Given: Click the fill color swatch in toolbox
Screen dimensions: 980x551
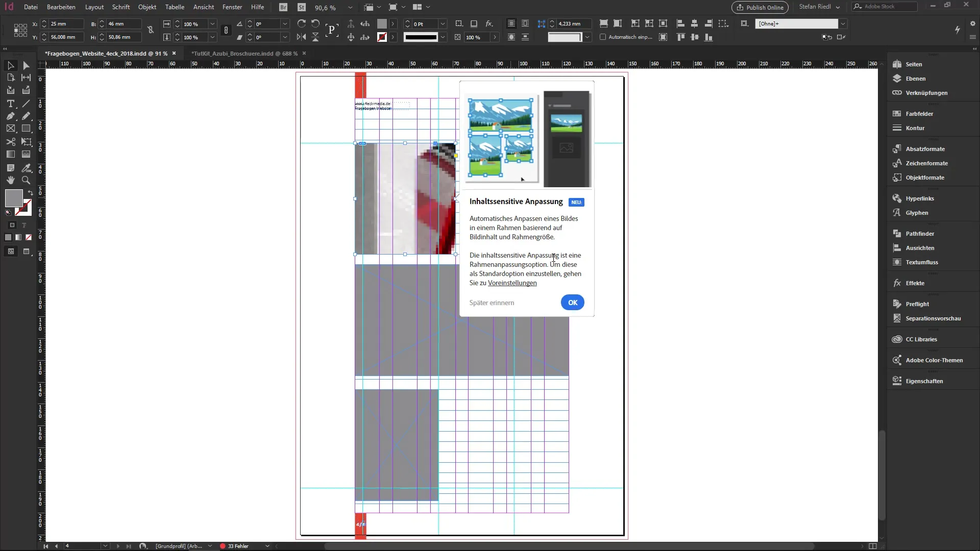Looking at the screenshot, I should [14, 198].
